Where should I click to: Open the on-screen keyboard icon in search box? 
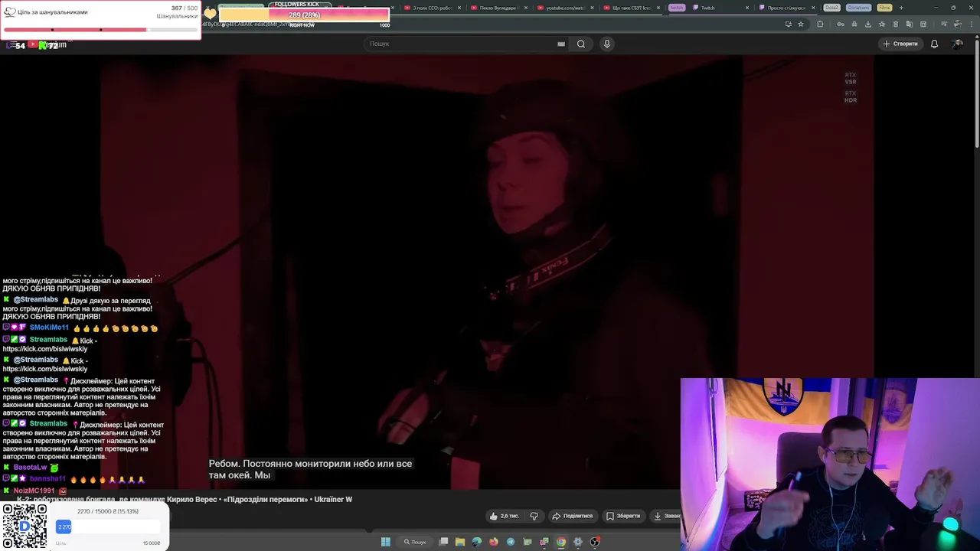tap(561, 44)
